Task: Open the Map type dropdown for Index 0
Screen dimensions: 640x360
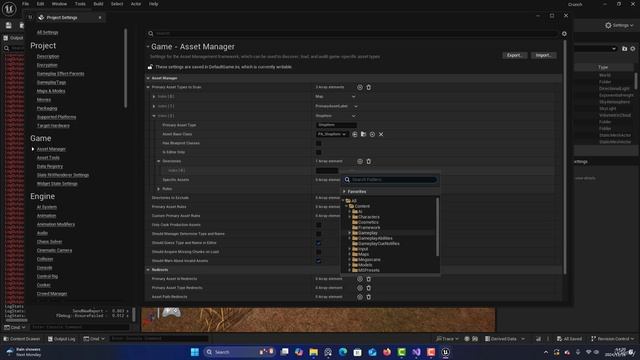Action: tap(335, 97)
